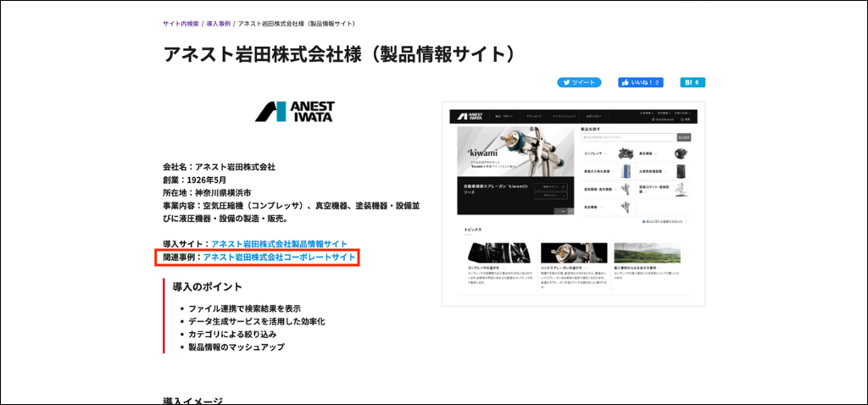The height and width of the screenshot is (405, 868).
Task: Open the アネスト岩田株式会社コーポレートサイト link
Action: pos(279,257)
